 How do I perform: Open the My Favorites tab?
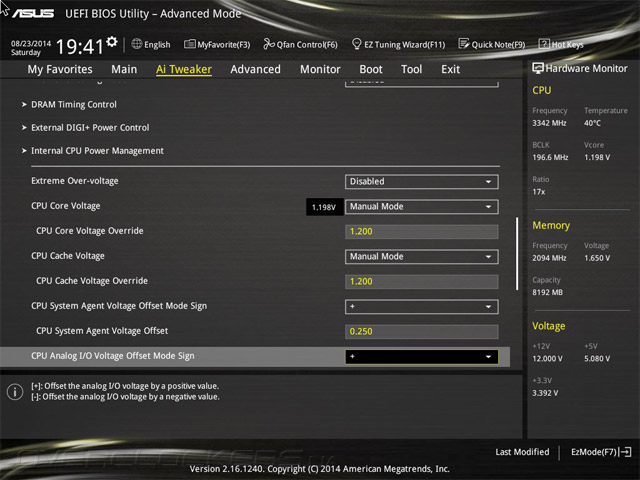click(60, 69)
